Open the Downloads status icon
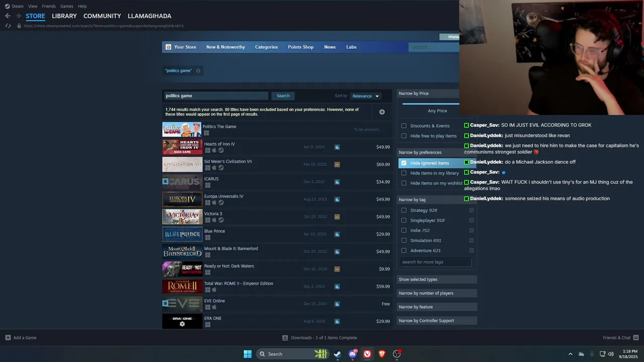Image resolution: width=644 pixels, height=362 pixels. (x=285, y=338)
